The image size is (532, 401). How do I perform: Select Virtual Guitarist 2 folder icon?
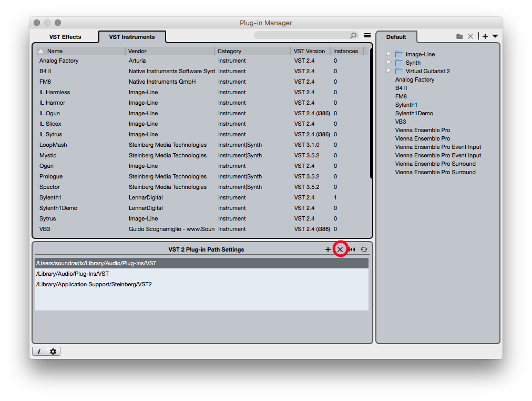pyautogui.click(x=399, y=71)
